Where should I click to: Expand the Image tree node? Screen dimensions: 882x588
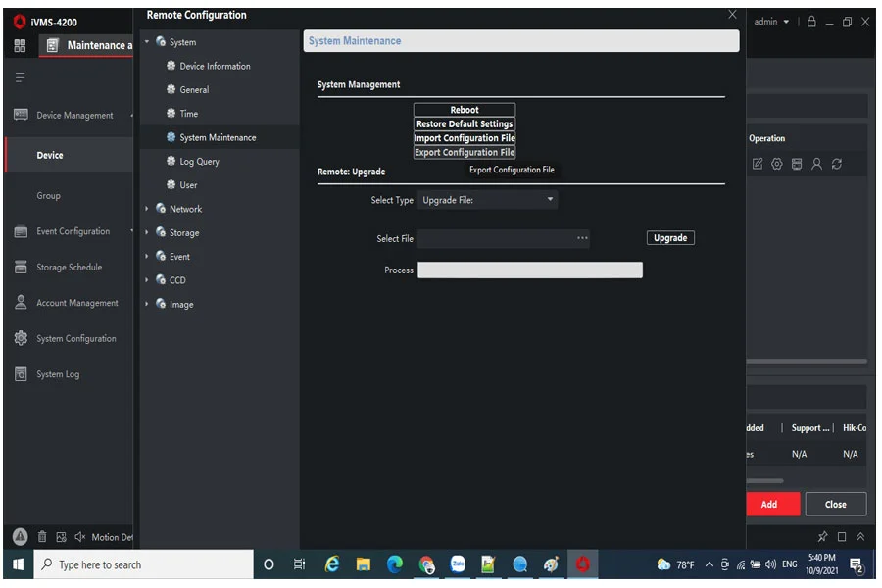pyautogui.click(x=147, y=304)
